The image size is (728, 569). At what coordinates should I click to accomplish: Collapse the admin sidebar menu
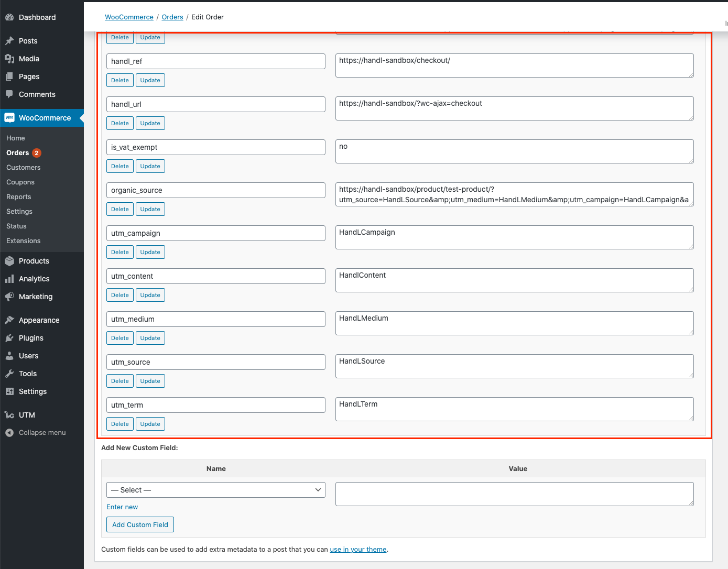[10, 432]
